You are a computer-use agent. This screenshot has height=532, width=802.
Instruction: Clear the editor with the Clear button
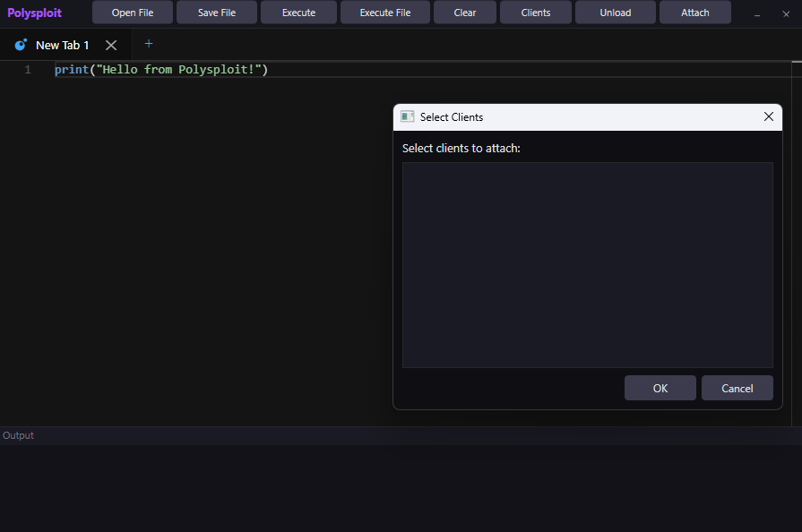465,13
